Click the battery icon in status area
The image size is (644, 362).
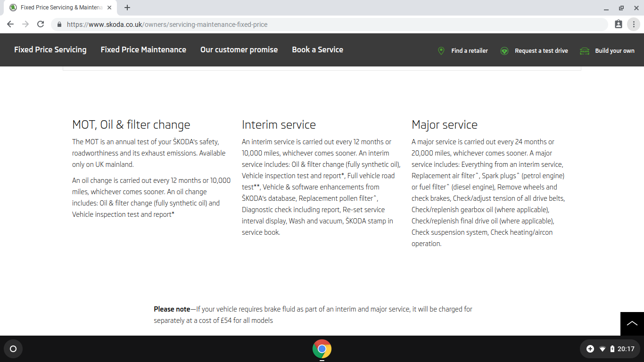[x=612, y=349]
